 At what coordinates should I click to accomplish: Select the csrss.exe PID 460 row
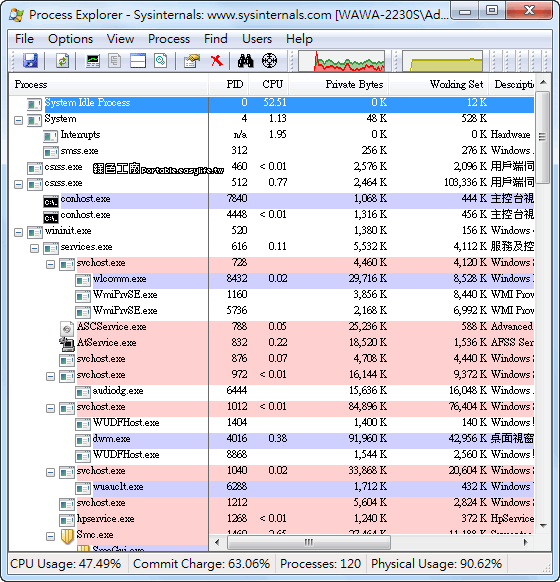coord(271,168)
